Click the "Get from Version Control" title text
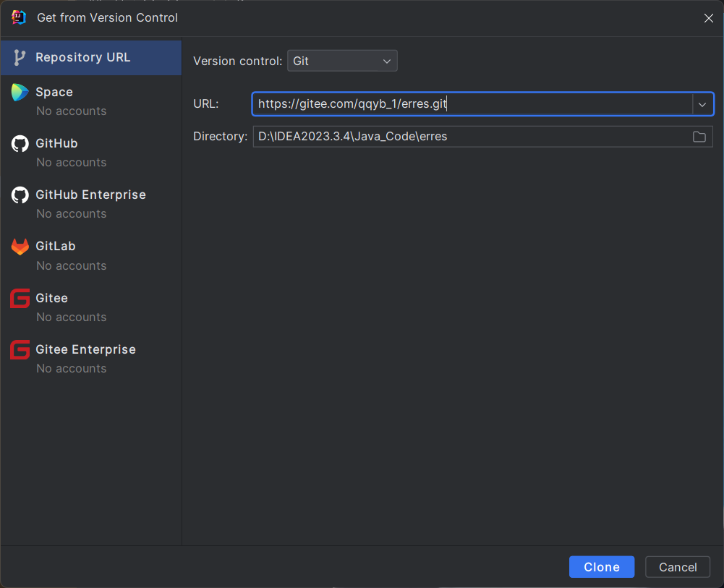724x588 pixels. pos(107,17)
